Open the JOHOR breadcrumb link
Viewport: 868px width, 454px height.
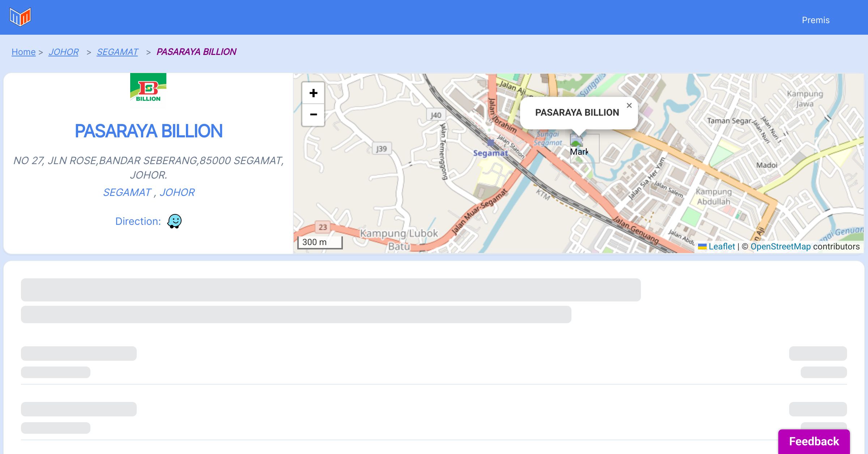pyautogui.click(x=64, y=52)
